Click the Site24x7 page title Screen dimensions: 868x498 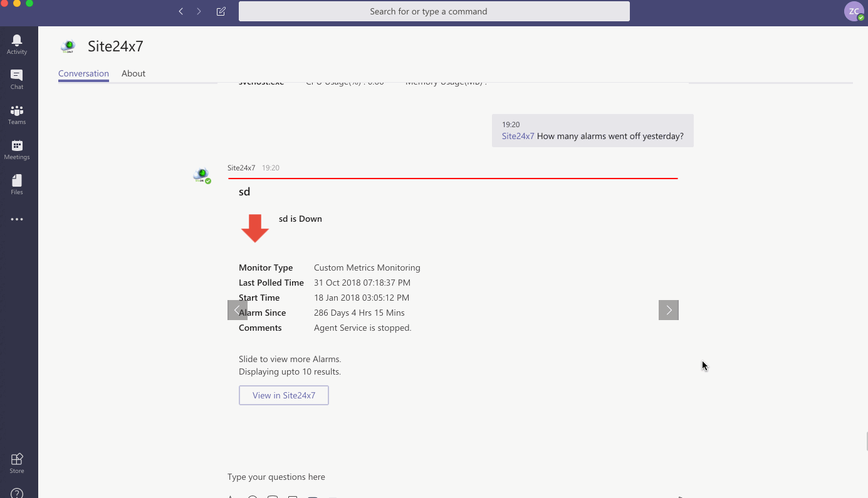pyautogui.click(x=115, y=46)
